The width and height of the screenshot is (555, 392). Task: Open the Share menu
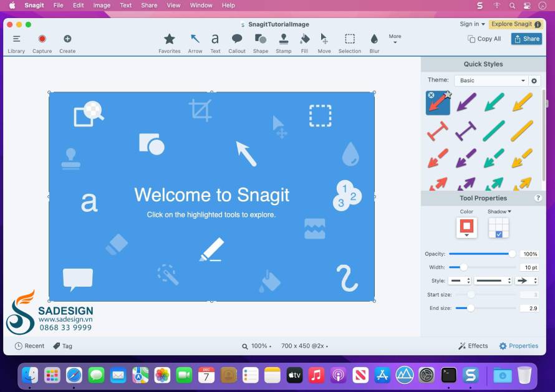pos(149,6)
